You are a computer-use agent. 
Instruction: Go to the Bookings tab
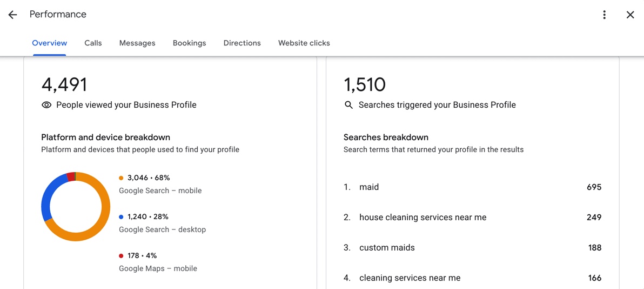tap(189, 43)
